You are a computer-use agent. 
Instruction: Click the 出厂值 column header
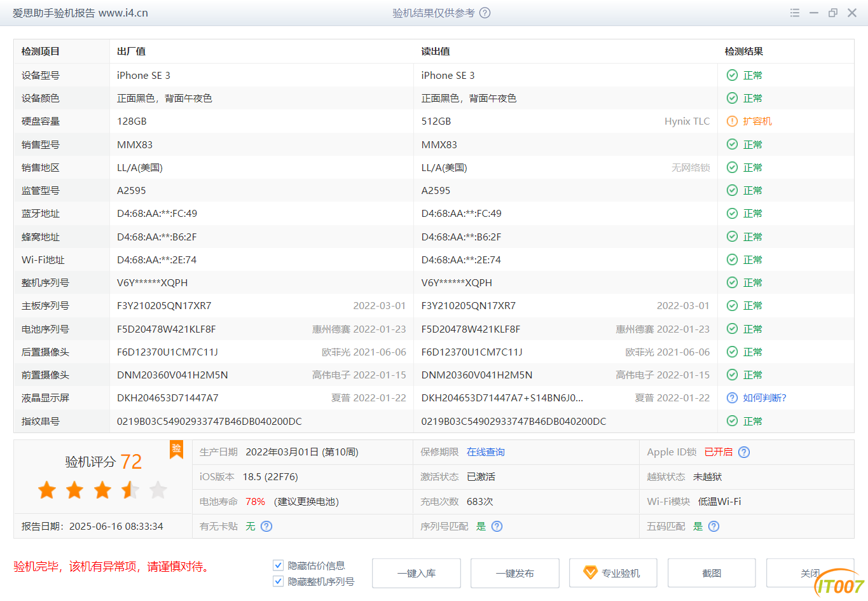point(132,52)
